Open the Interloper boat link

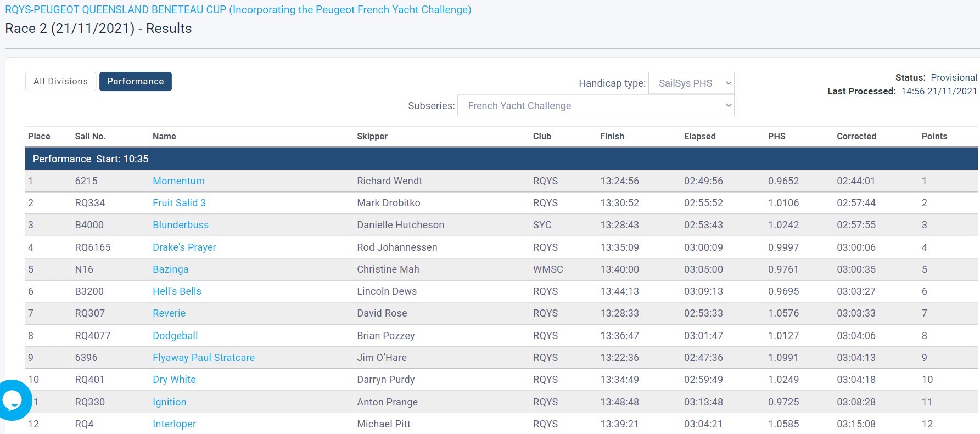pyautogui.click(x=174, y=424)
